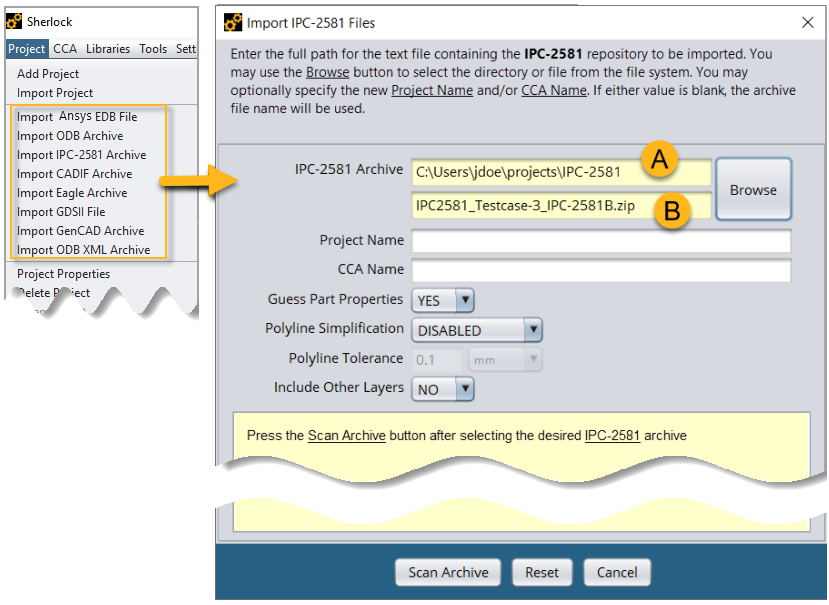Click the 'Guess Part Properties' label
This screenshot has height=605, width=829.
click(335, 299)
